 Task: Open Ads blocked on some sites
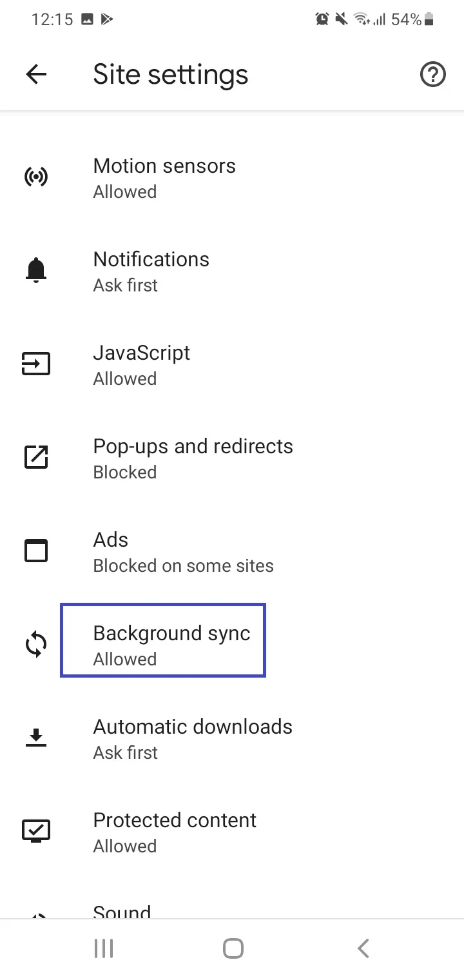coord(232,551)
